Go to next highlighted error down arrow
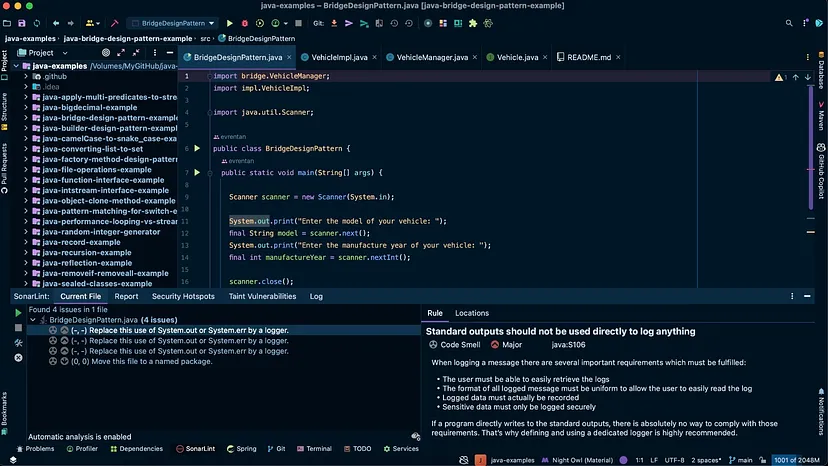 (x=808, y=77)
